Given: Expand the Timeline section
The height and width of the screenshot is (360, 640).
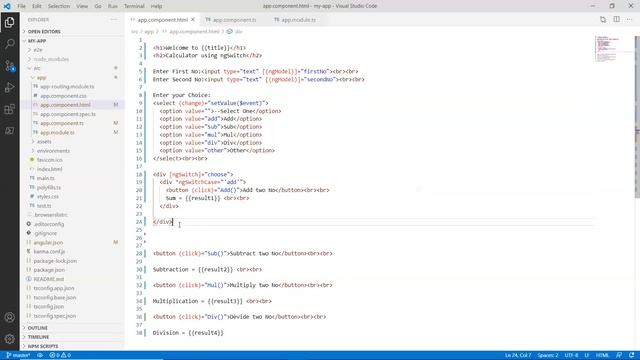Looking at the screenshot, I should tap(38, 337).
